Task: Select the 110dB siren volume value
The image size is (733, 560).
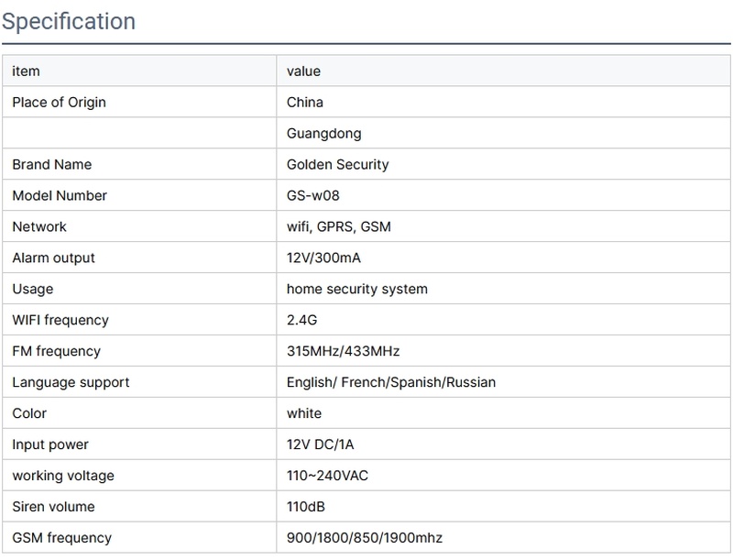Action: [x=306, y=508]
